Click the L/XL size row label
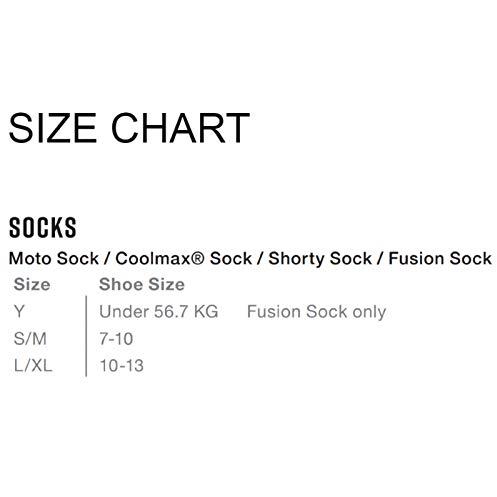Viewport: 497px width, 497px height. click(33, 366)
